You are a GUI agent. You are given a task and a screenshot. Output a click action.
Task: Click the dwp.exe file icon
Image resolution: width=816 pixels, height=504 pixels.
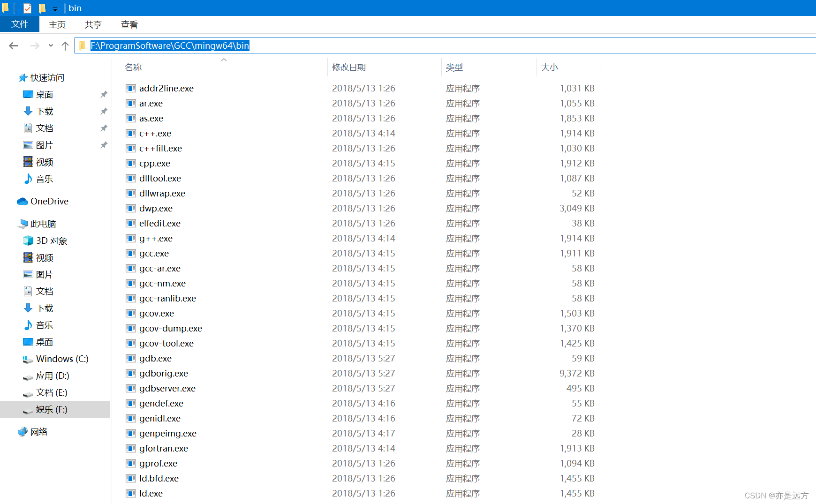[130, 208]
